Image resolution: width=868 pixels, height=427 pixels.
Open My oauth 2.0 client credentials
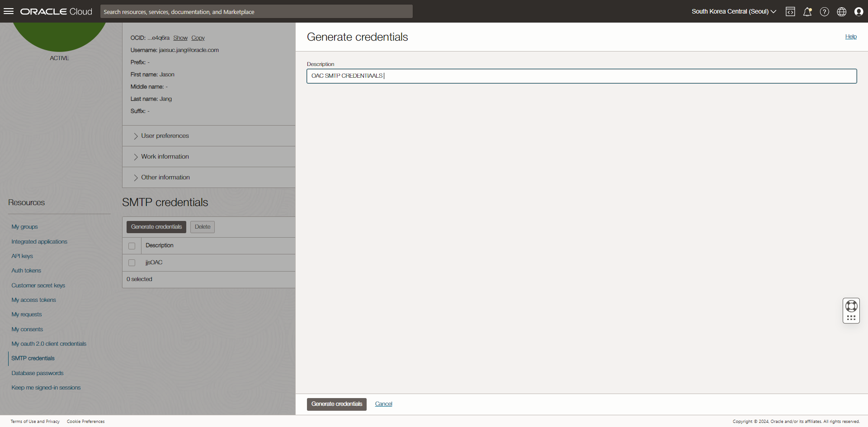(x=49, y=344)
